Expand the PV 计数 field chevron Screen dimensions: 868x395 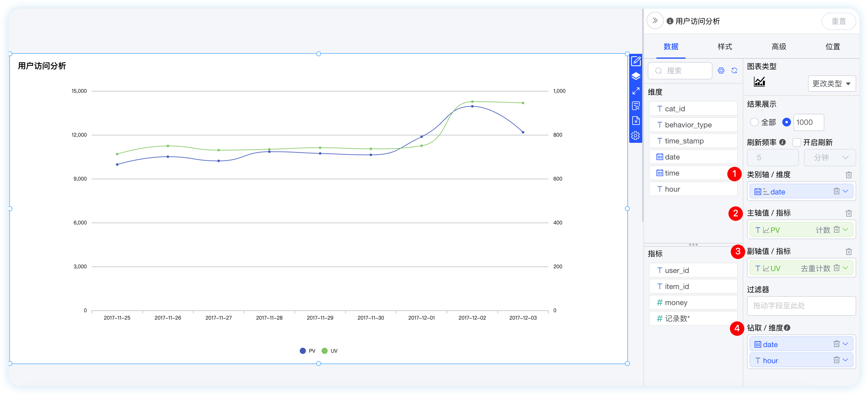(x=845, y=230)
